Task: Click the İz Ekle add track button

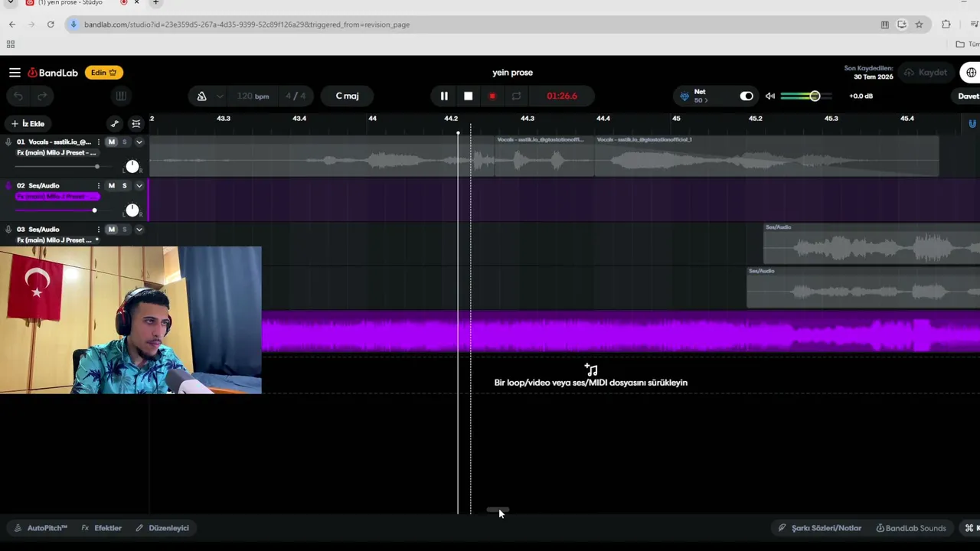Action: [28, 124]
